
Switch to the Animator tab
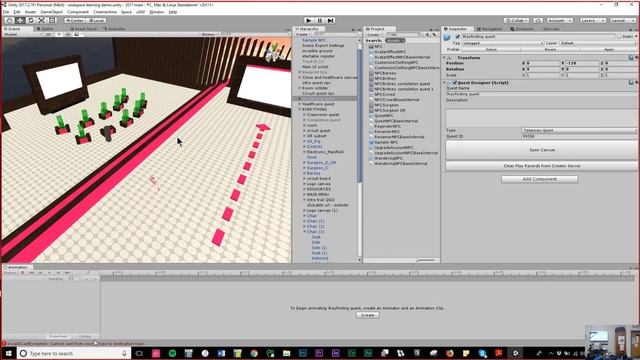pyautogui.click(x=115, y=29)
